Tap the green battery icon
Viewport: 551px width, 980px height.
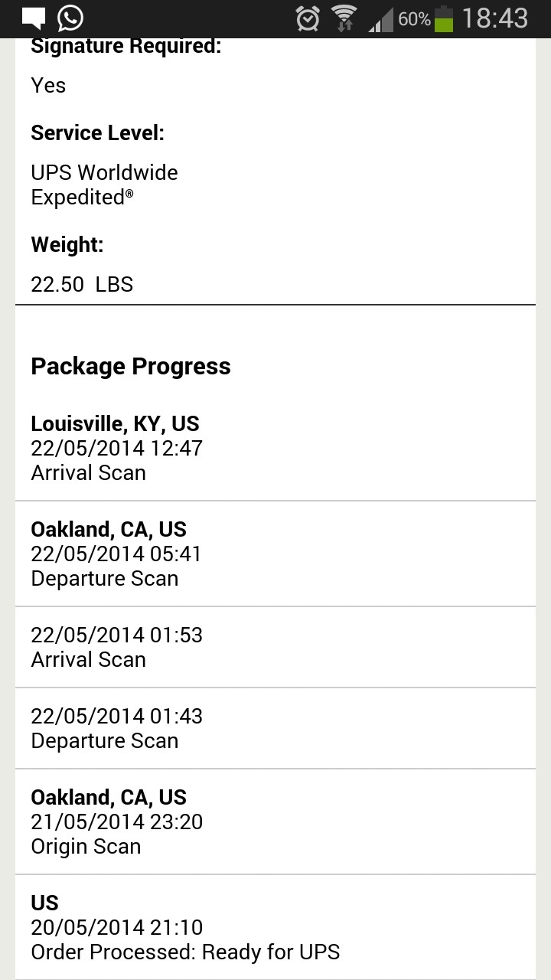tap(444, 19)
